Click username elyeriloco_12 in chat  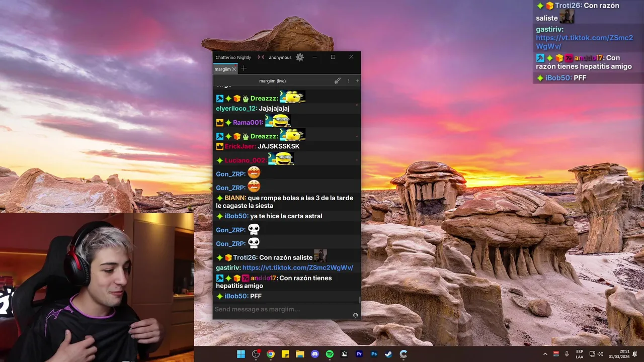(x=236, y=108)
